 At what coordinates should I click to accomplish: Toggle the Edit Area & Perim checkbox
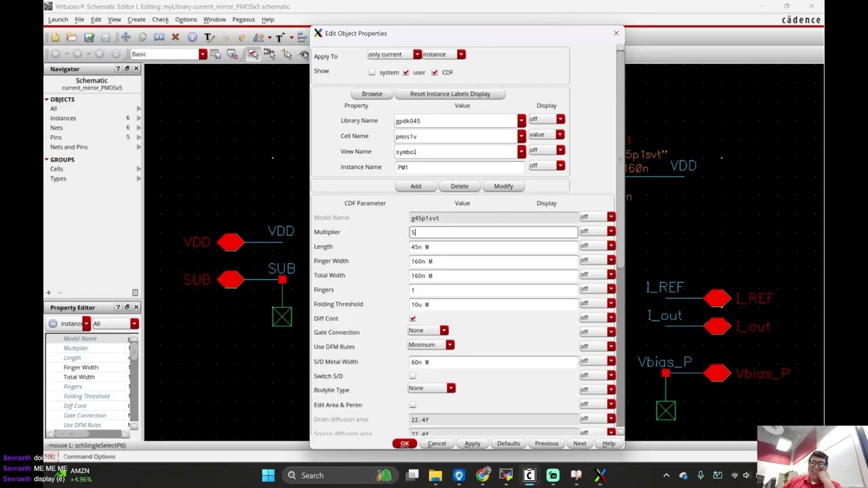[412, 405]
